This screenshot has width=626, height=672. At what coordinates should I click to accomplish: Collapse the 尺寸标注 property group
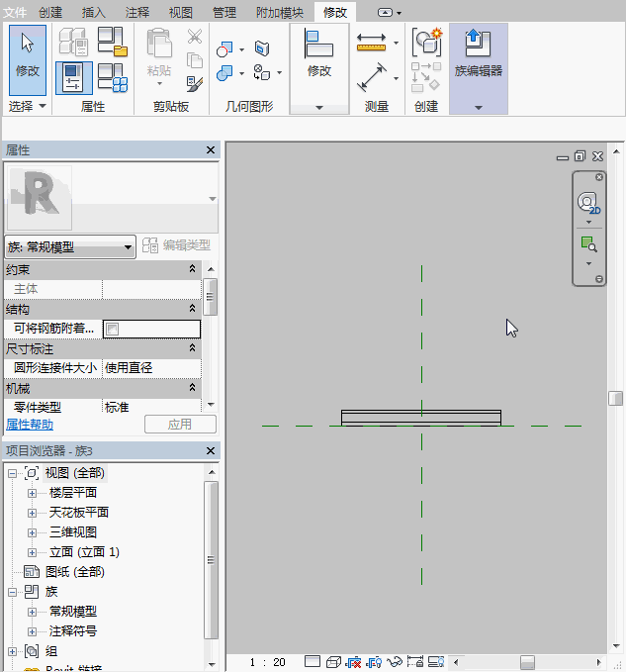pyautogui.click(x=193, y=349)
